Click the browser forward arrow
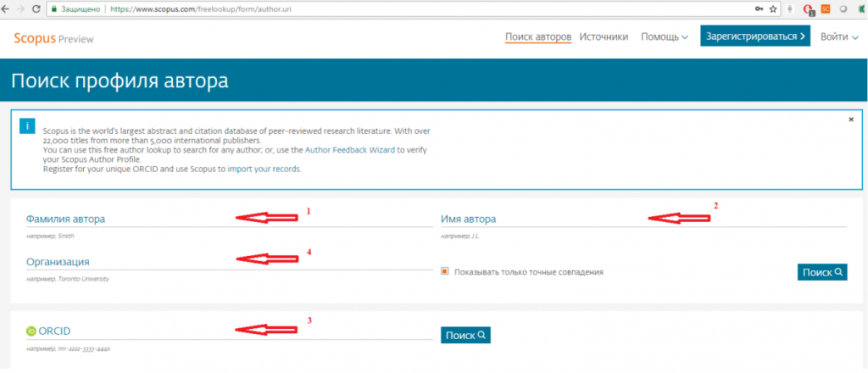 pos(20,8)
